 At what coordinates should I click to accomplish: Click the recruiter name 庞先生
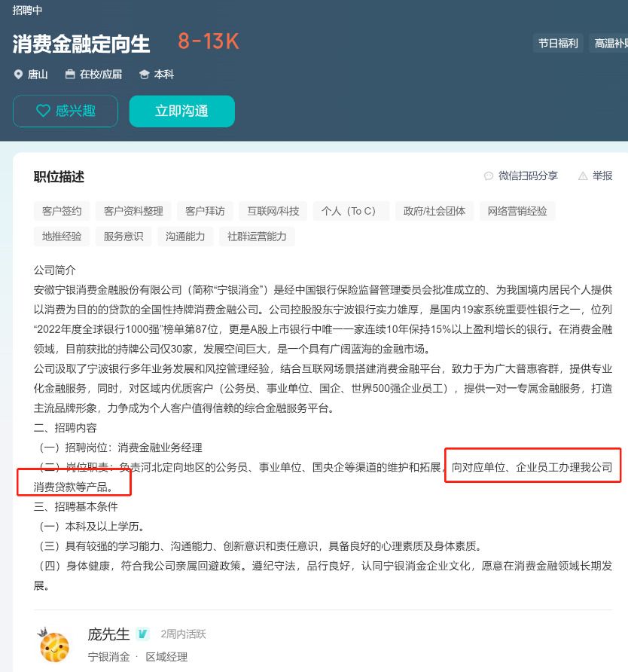(108, 634)
